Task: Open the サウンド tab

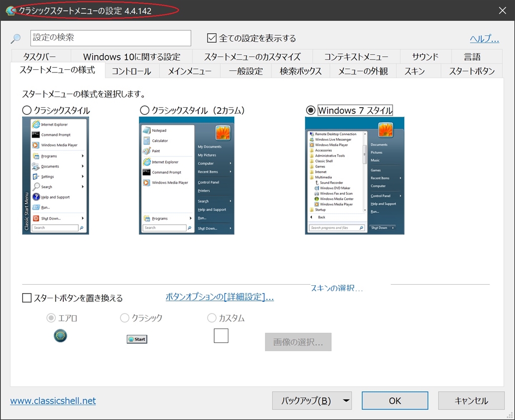Action: 425,56
